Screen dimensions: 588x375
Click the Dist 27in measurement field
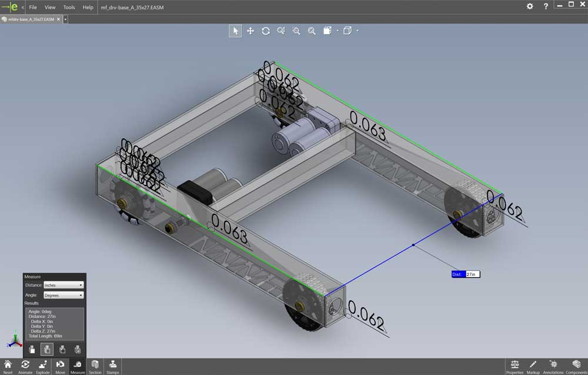tap(472, 274)
